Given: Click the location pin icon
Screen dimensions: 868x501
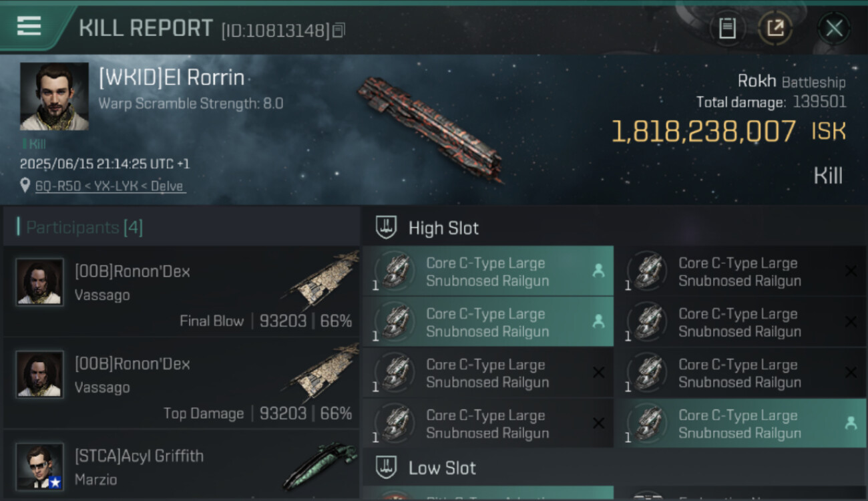Looking at the screenshot, I should 25,186.
